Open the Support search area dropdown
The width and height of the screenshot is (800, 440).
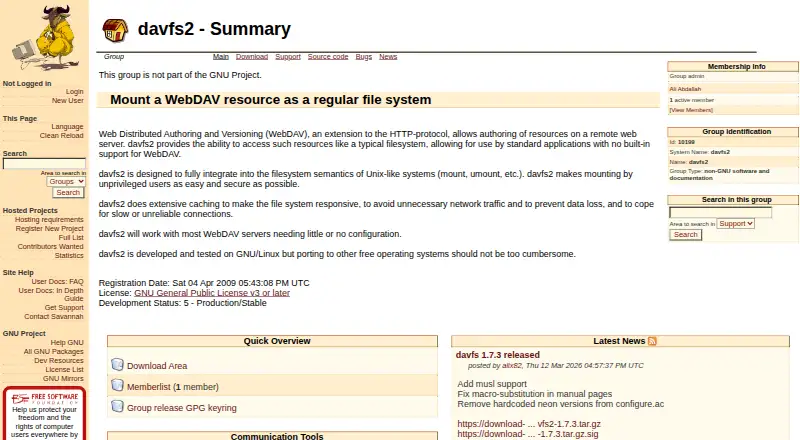coord(736,224)
